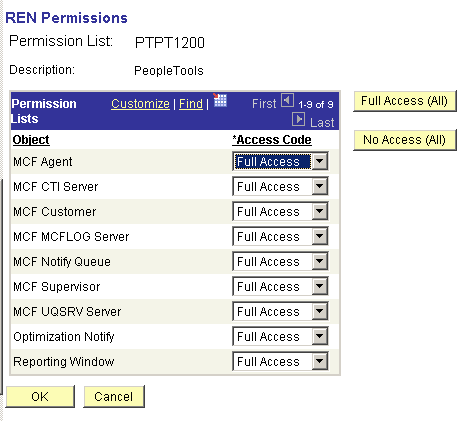Select the MCF MCFLOG Server row label

click(71, 237)
